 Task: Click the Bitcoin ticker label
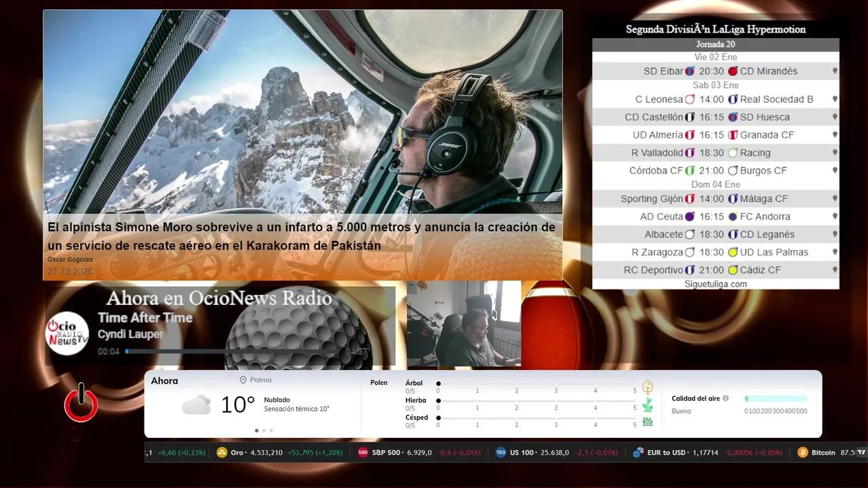tap(823, 453)
